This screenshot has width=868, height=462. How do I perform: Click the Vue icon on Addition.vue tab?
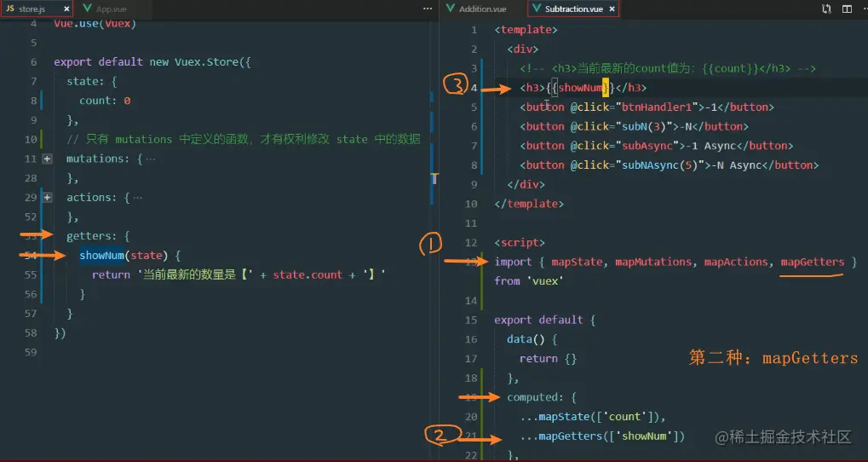[x=450, y=9]
